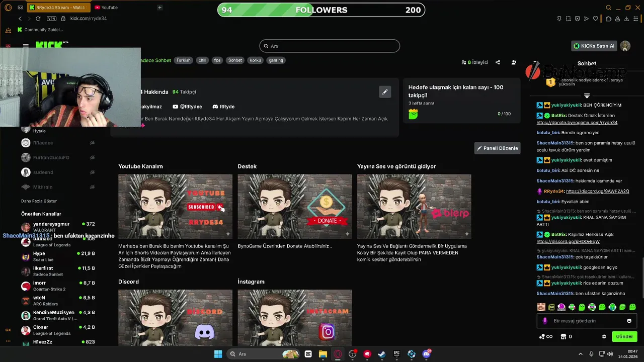The height and width of the screenshot is (362, 644).
Task: Select the fps tag
Action: 217,60
